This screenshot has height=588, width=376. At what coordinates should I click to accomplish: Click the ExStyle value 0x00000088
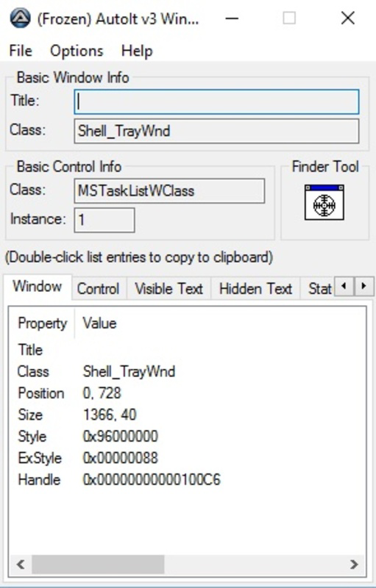[x=120, y=458]
